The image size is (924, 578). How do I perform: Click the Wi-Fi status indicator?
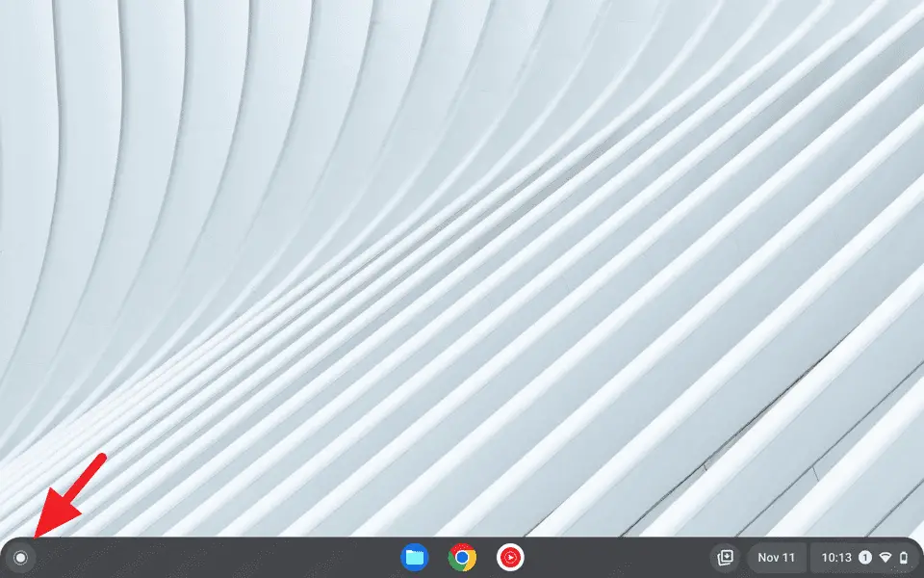(884, 558)
